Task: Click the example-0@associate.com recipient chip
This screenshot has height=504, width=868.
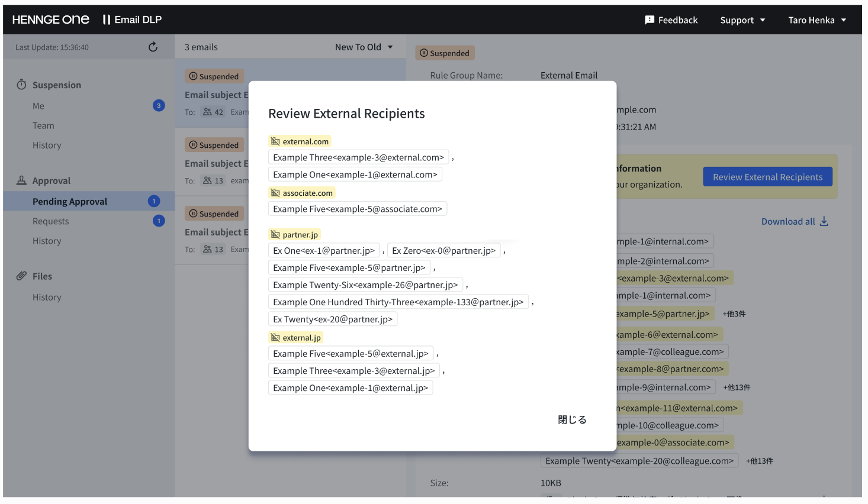Action: click(x=675, y=442)
